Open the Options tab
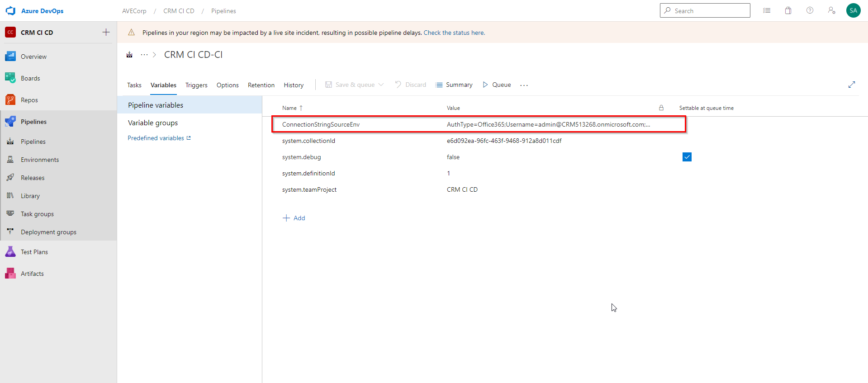Viewport: 868px width, 383px height. tap(228, 85)
